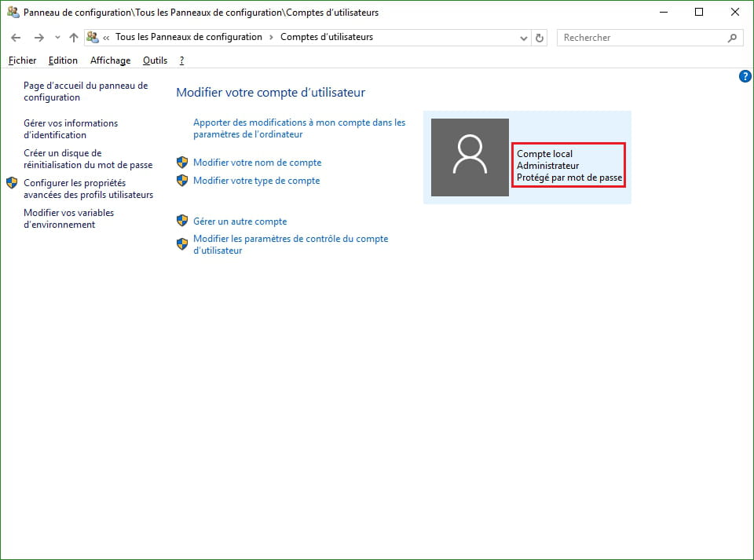Click inside the Rechercher search field
Screen dimensions: 754x560
[x=640, y=38]
